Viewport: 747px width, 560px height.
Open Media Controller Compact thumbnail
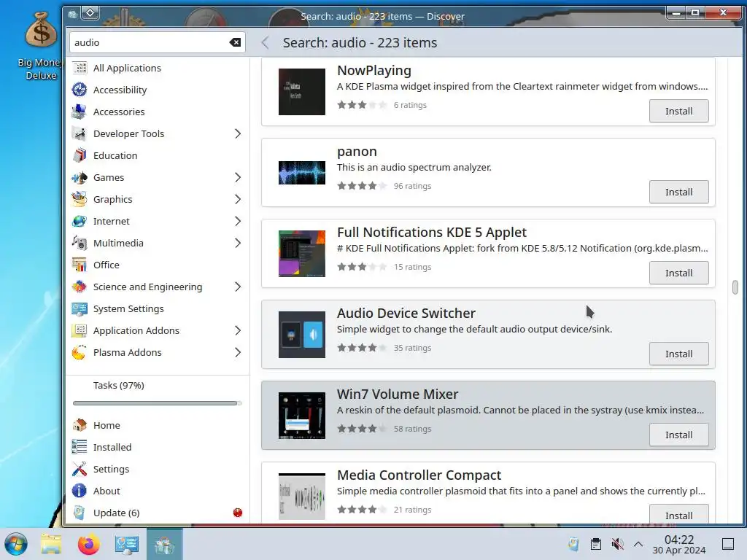pos(302,497)
